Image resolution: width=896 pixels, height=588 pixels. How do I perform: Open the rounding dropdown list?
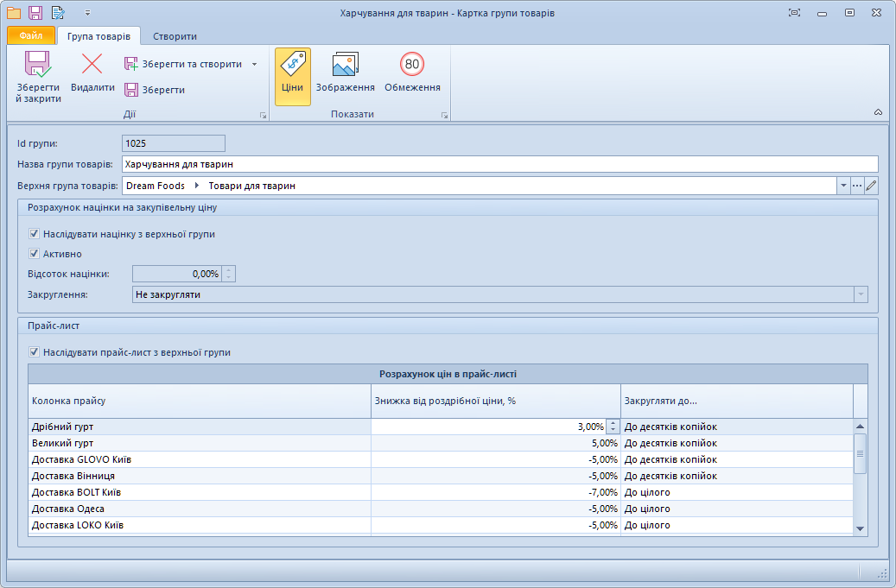click(x=860, y=294)
